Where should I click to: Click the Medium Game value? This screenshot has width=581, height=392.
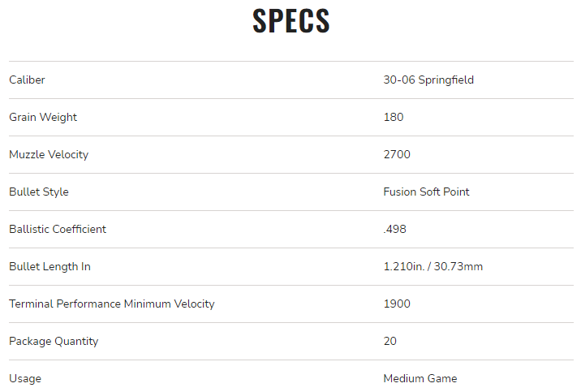(420, 378)
